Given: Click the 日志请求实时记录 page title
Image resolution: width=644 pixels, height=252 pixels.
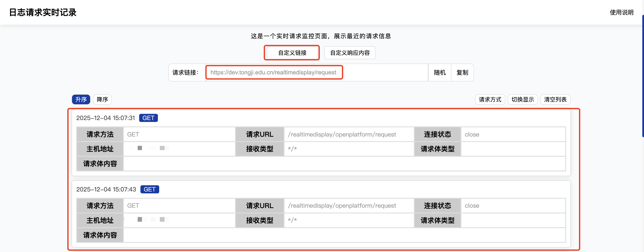Looking at the screenshot, I should [x=43, y=12].
